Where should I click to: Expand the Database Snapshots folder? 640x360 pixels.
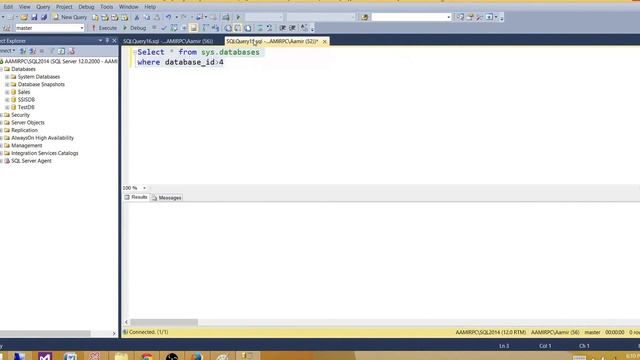point(7,84)
